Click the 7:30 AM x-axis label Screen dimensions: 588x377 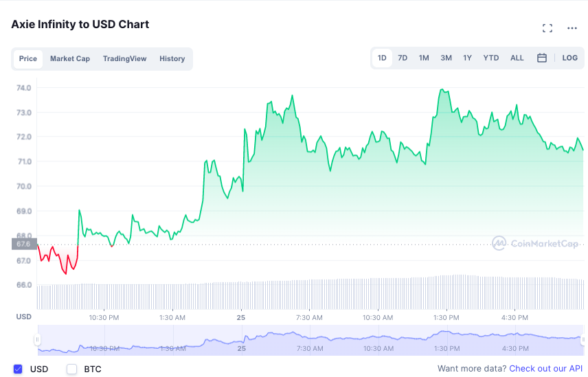pos(309,318)
